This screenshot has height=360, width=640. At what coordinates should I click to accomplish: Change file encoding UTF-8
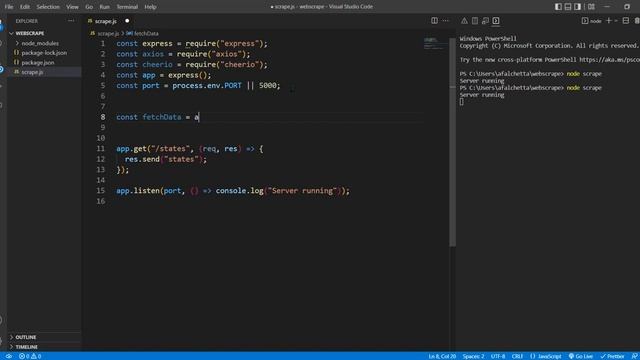tap(498, 356)
